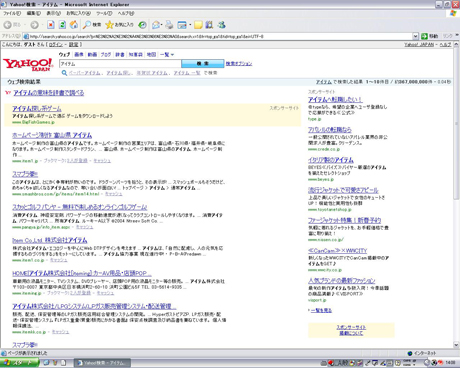This screenshot has width=460, height=368.
Task: Open the address bar dropdown arrow
Action: tap(415, 36)
